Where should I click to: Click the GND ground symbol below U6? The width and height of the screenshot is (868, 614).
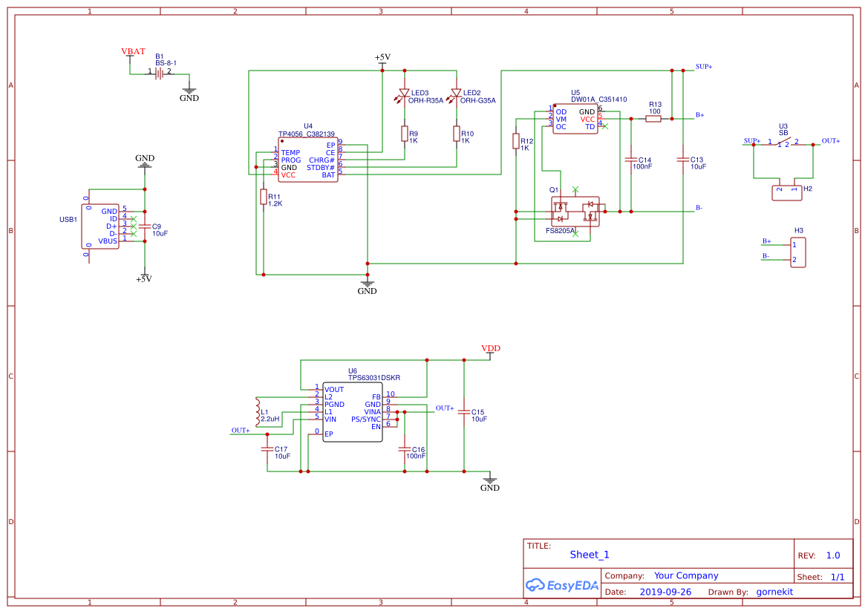pos(489,479)
